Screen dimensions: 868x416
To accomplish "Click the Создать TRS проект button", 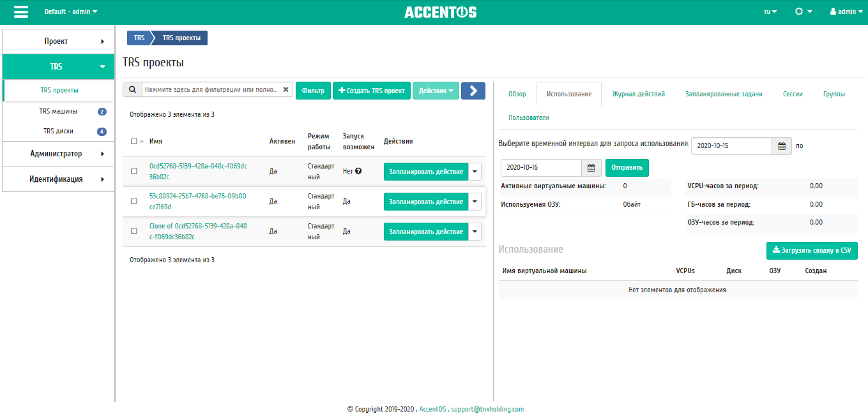I will (372, 91).
